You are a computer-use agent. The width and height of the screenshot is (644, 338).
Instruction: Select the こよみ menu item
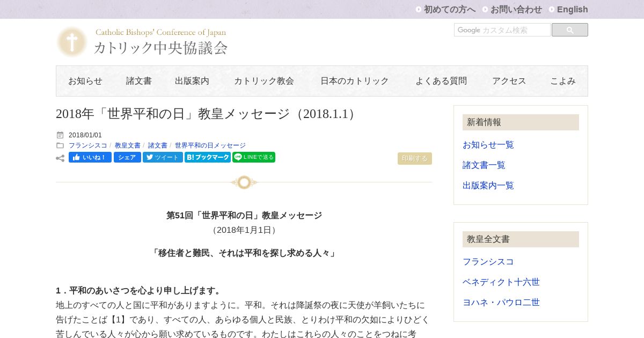click(563, 81)
